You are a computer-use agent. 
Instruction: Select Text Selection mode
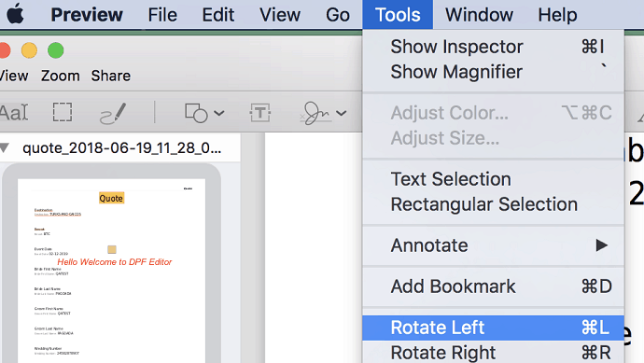494,179
